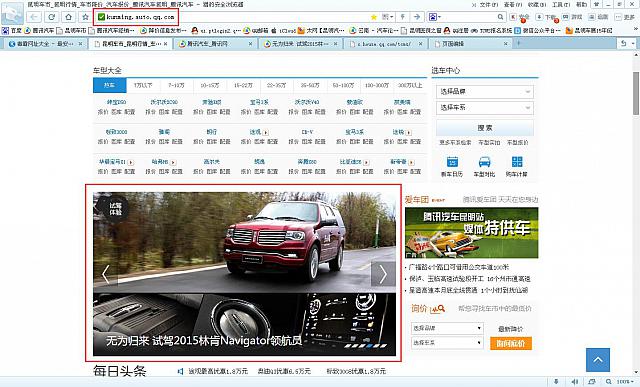Click the address bar showing kunming.auto.qq.com
Screen dimensions: 640x387
click(233, 17)
